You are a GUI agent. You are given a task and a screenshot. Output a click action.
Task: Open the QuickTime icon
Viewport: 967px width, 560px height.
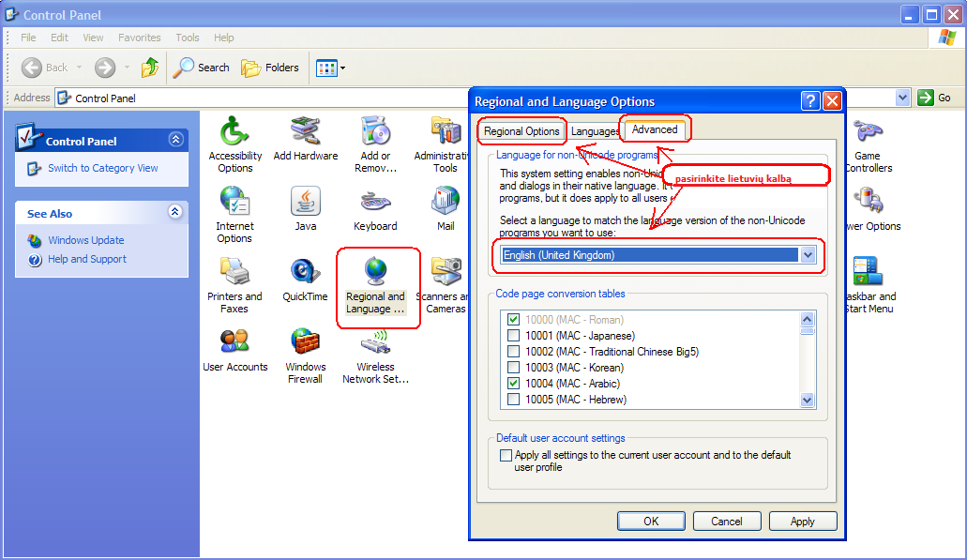point(305,272)
